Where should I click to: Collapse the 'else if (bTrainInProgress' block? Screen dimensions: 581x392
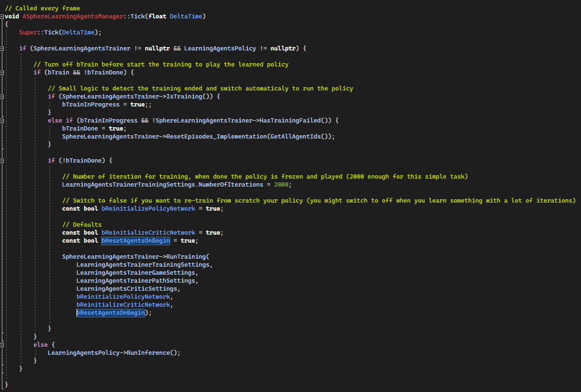click(x=2, y=121)
